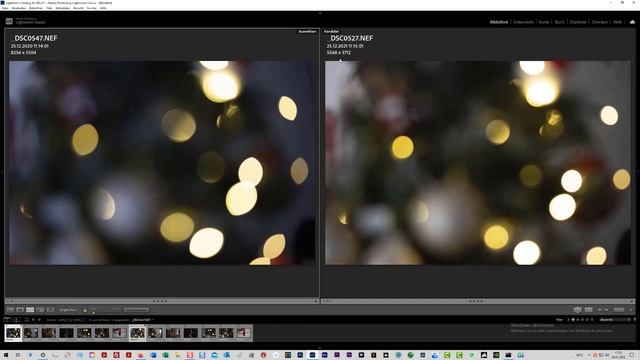Click the main window display icon in filmstrip
The height and width of the screenshot is (360, 640).
(x=7, y=320)
